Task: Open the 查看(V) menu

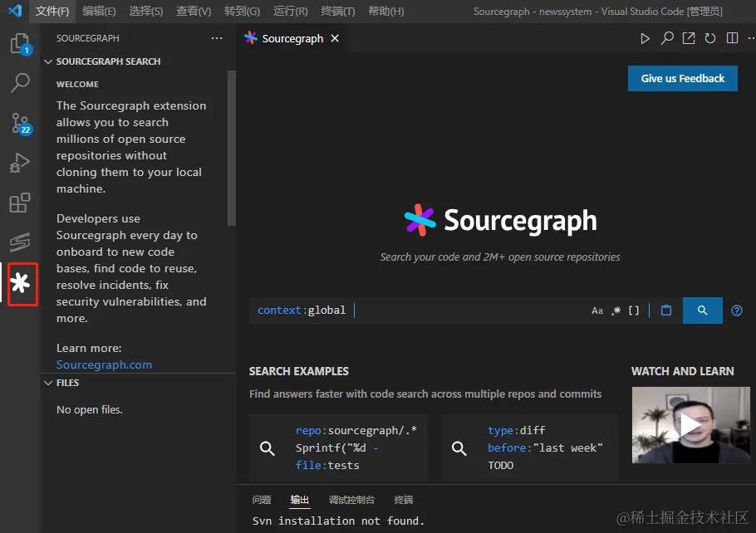Action: pos(194,11)
